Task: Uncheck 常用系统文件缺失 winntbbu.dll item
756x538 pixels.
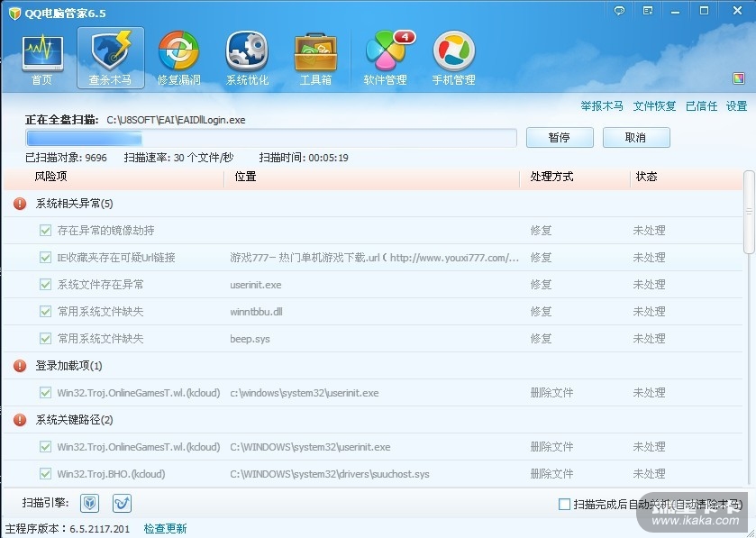Action: [45, 312]
